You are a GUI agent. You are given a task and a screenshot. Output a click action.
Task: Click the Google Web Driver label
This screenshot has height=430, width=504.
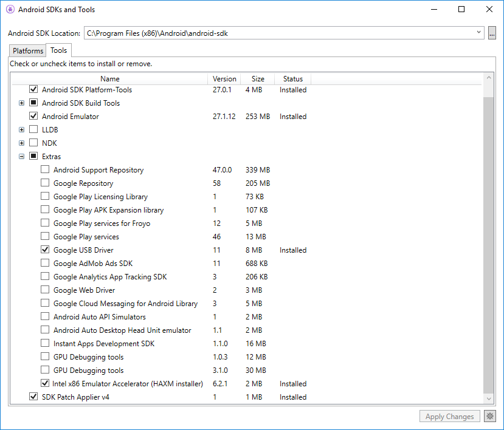(x=85, y=290)
